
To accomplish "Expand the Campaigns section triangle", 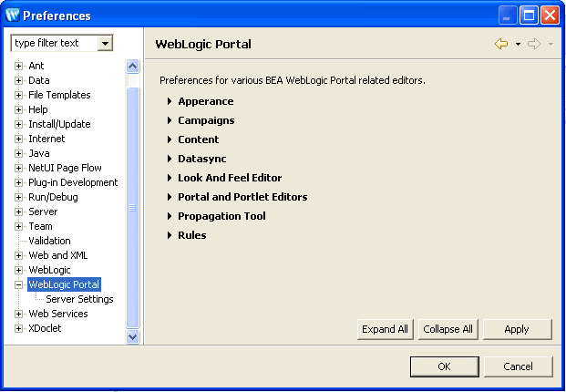I will tap(170, 120).
